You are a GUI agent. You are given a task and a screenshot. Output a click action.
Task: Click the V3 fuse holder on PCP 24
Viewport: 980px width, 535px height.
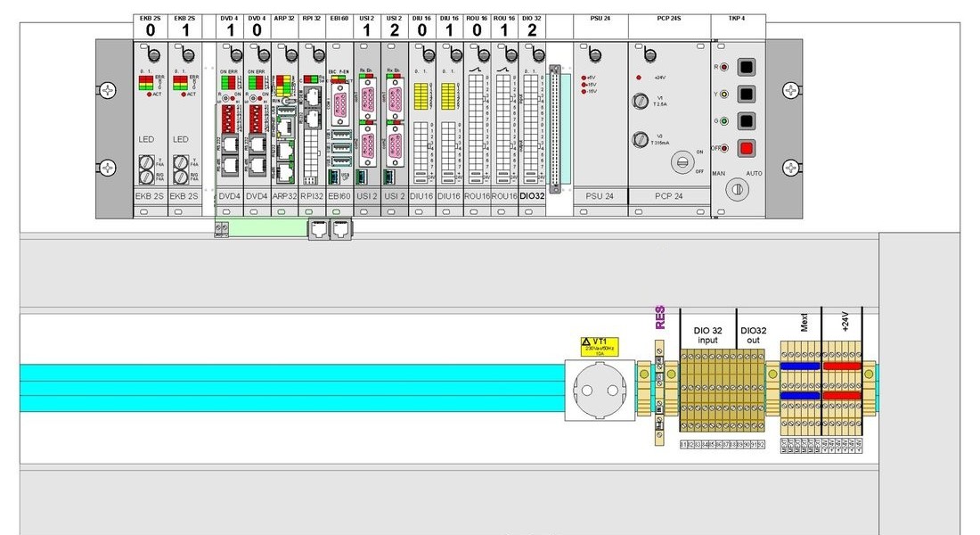pos(640,139)
